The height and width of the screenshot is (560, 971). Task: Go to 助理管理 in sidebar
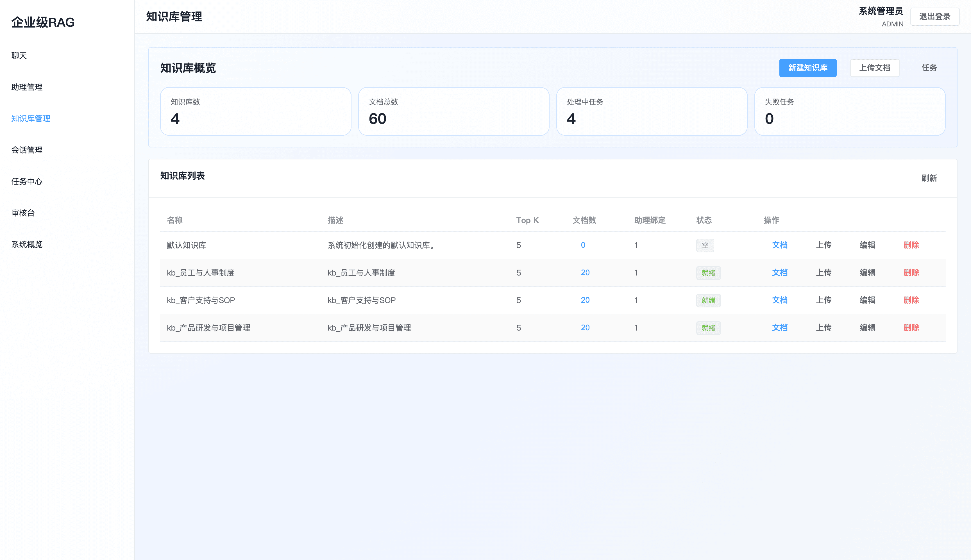[27, 87]
